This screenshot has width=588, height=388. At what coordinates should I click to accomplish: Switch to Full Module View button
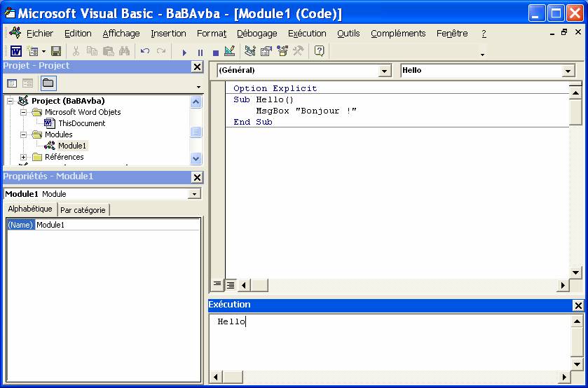coord(230,285)
